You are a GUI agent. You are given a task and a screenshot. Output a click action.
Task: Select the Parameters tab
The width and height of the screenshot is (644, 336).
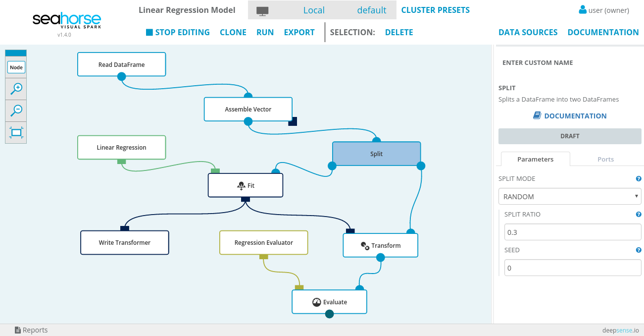click(x=535, y=159)
